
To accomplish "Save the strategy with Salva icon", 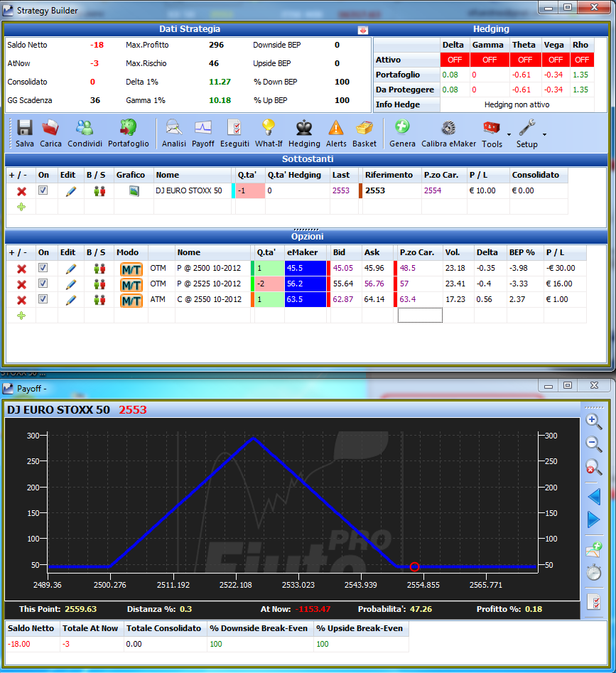I will pyautogui.click(x=24, y=134).
